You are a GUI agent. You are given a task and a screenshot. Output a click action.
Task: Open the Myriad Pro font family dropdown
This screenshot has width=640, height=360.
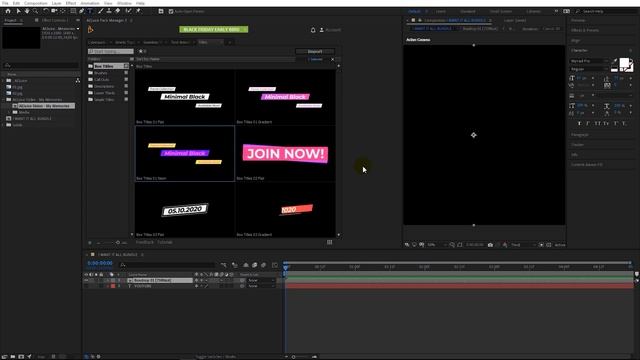click(x=589, y=61)
